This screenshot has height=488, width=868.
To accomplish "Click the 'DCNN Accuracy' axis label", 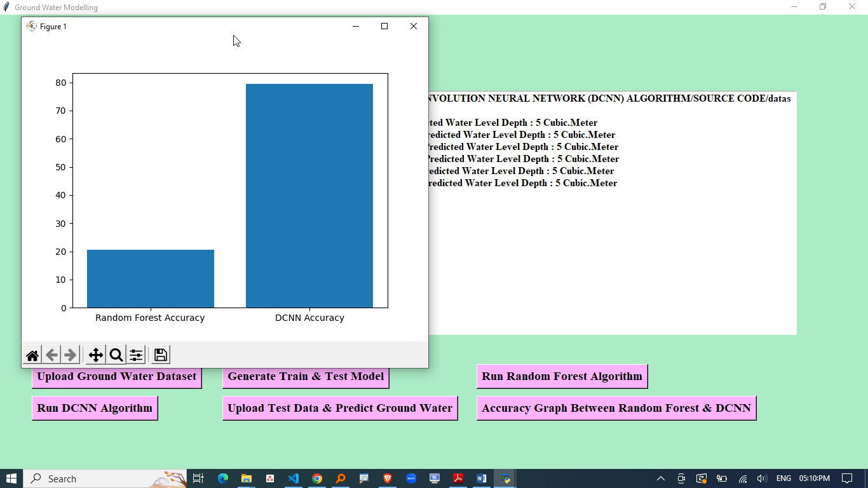I will (x=309, y=318).
